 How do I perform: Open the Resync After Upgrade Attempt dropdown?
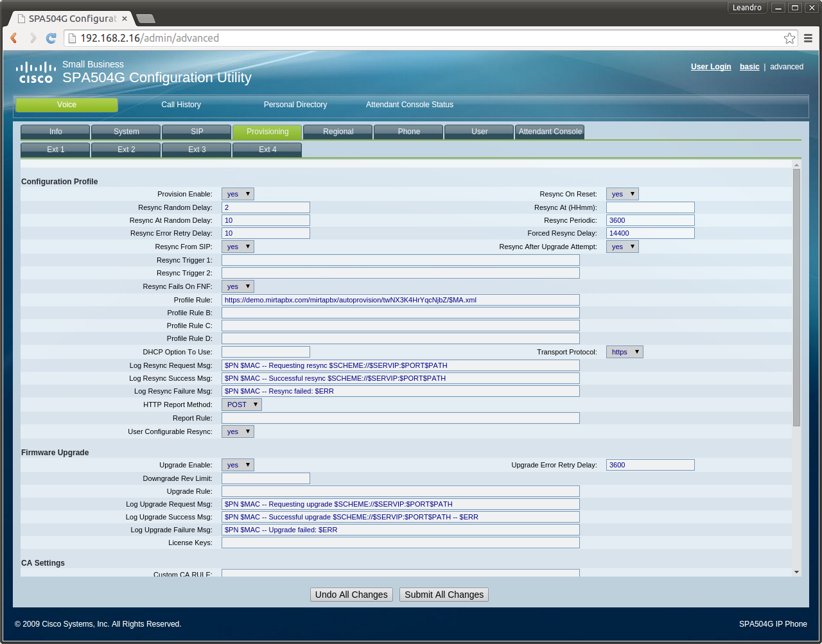pyautogui.click(x=622, y=247)
